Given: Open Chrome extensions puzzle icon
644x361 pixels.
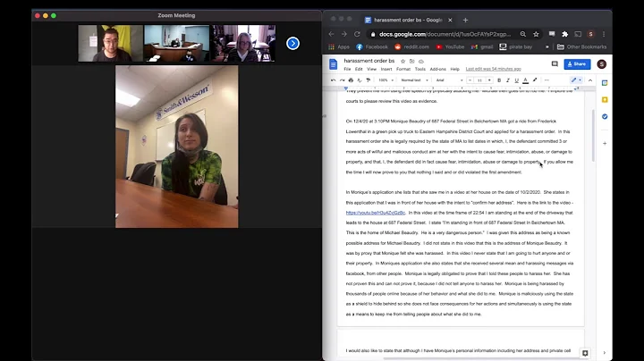Looking at the screenshot, I should (564, 34).
